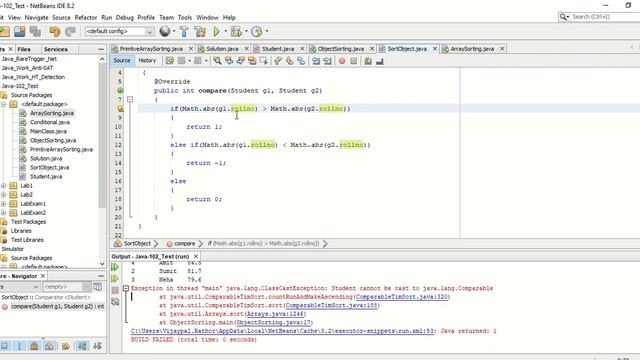Image resolution: width=640 pixels, height=360 pixels.
Task: Close the Output Java-102_Test (run) tab
Action: pyautogui.click(x=196, y=256)
